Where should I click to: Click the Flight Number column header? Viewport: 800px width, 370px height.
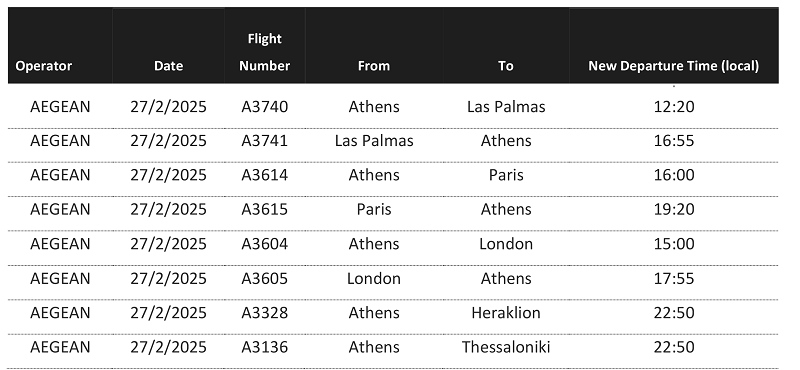[265, 52]
